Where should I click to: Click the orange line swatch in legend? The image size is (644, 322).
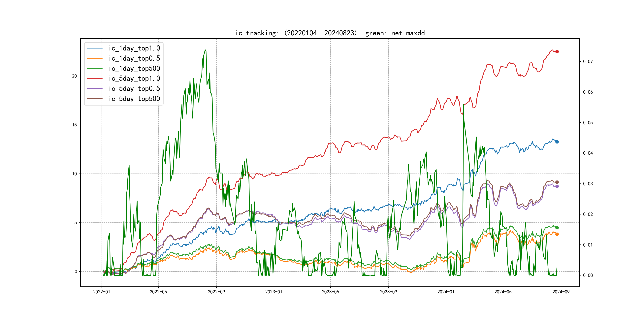(95, 58)
